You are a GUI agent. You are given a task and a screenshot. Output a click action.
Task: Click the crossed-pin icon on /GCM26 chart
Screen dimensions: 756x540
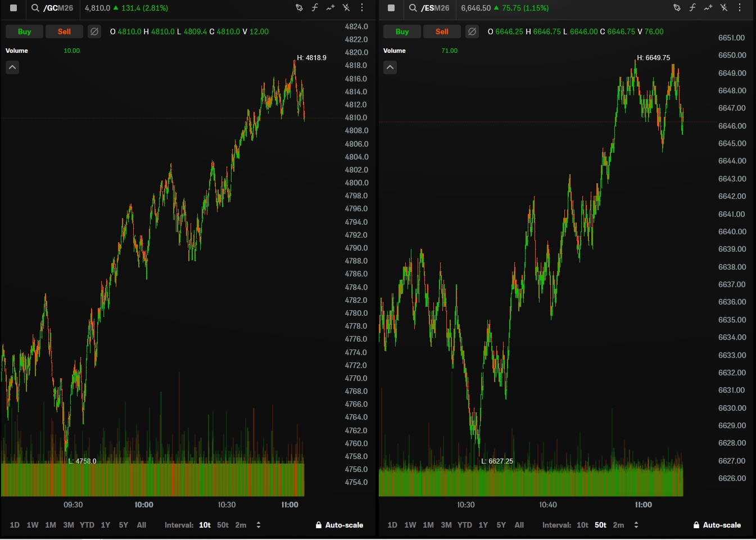(x=346, y=8)
